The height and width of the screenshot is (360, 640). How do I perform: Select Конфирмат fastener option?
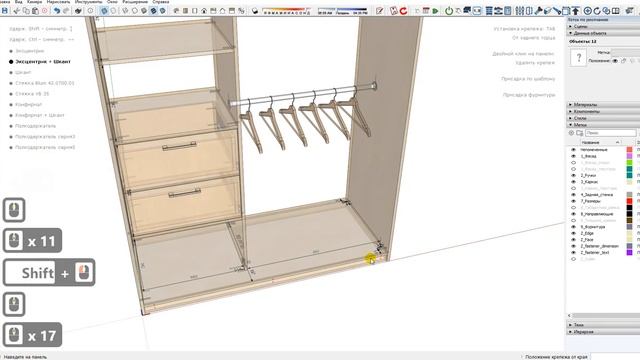29,104
